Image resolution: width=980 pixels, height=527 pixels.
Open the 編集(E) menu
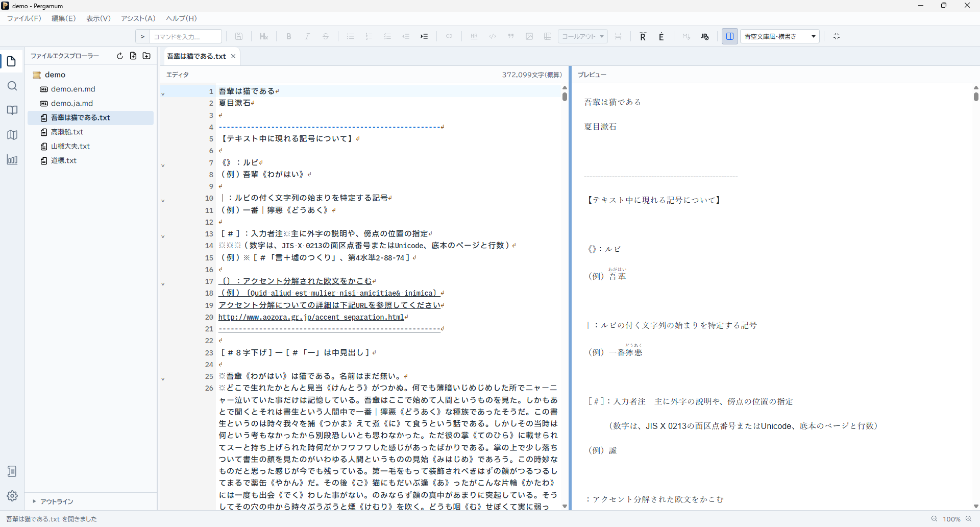(x=64, y=18)
